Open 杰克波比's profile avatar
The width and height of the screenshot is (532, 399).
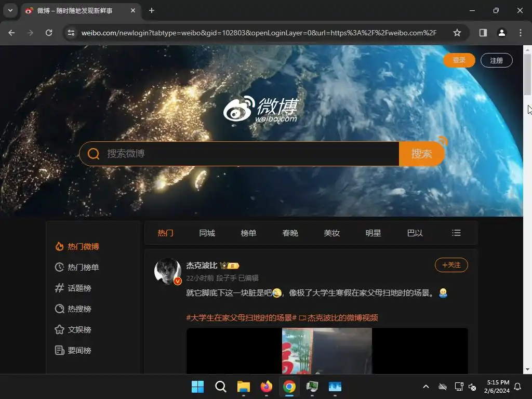(x=168, y=271)
